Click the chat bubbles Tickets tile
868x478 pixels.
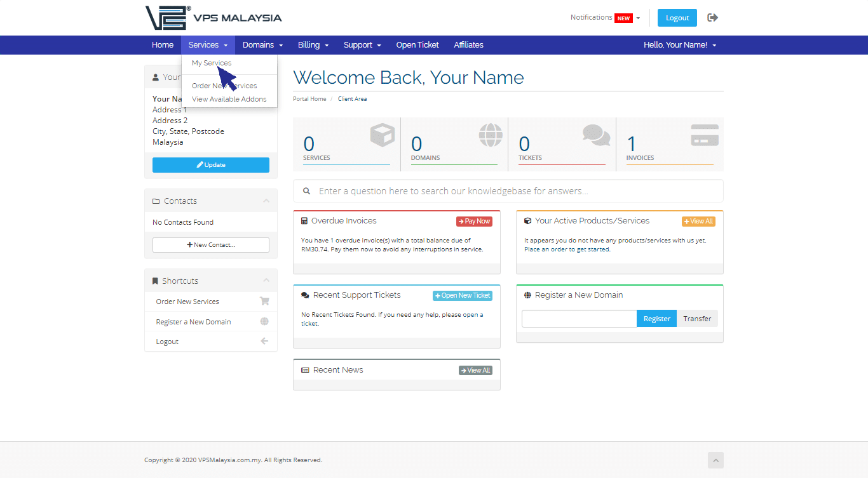coord(562,144)
